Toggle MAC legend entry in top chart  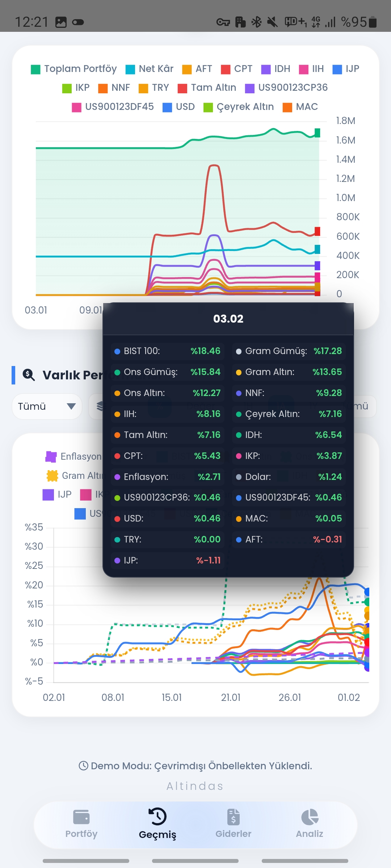coord(300,107)
